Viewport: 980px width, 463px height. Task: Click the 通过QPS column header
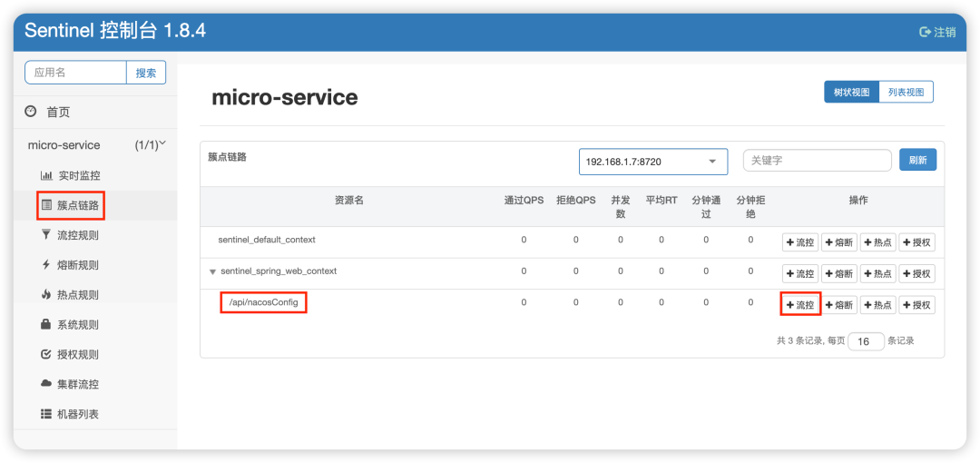coord(524,201)
